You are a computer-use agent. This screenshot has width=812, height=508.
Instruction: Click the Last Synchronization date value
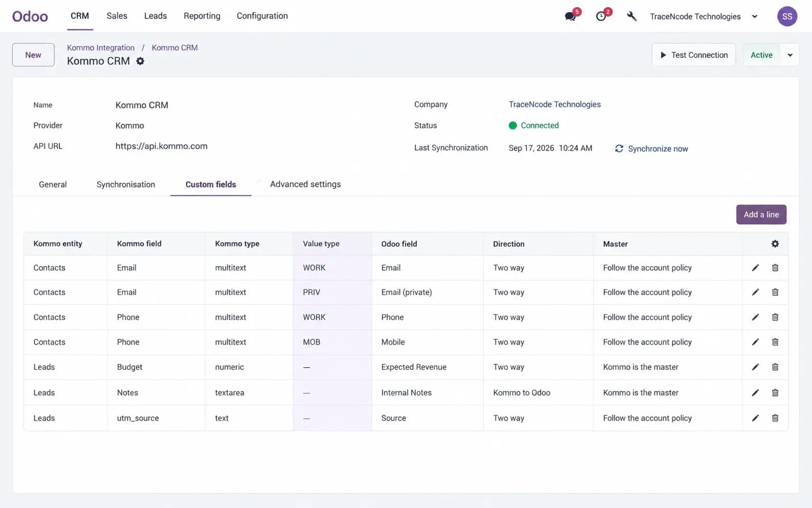point(550,148)
